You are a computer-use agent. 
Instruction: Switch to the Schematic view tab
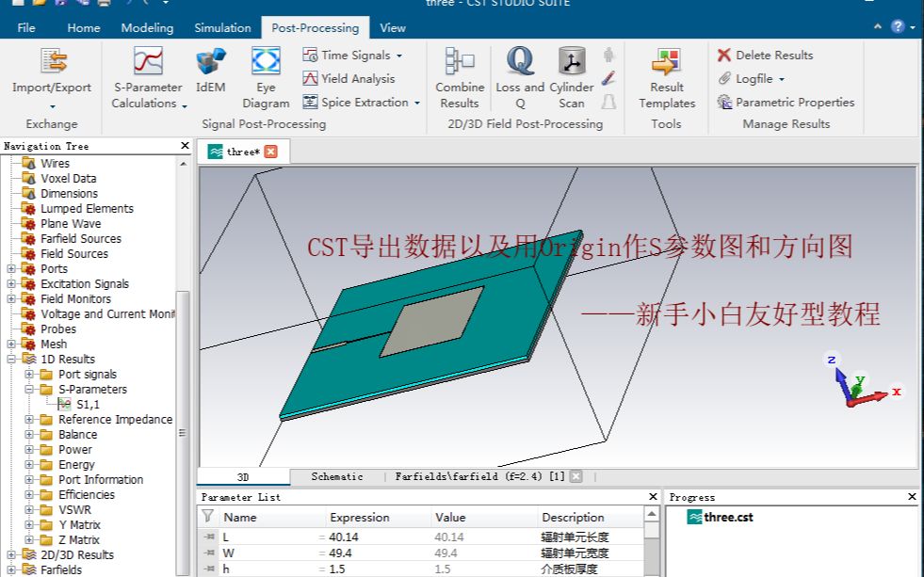337,476
